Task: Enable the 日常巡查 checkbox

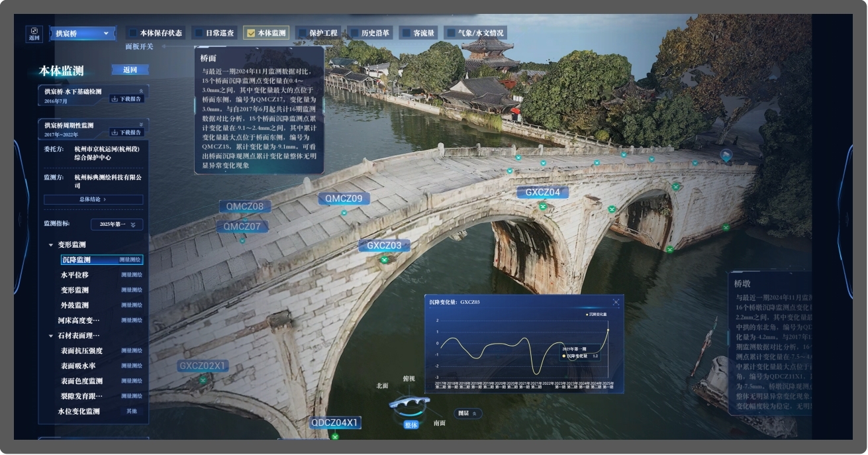Action: click(x=198, y=32)
